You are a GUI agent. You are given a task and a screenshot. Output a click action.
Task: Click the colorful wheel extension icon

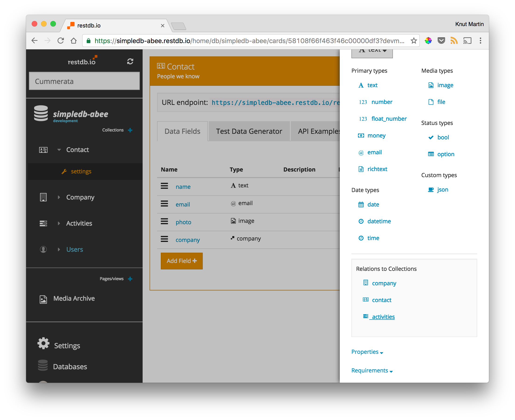click(x=428, y=41)
